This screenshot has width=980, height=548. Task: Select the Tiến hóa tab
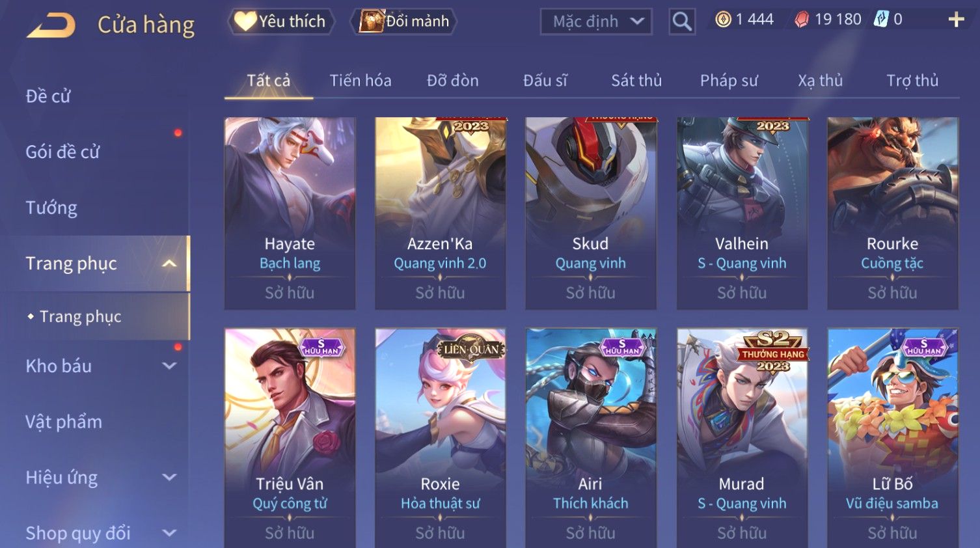click(361, 81)
